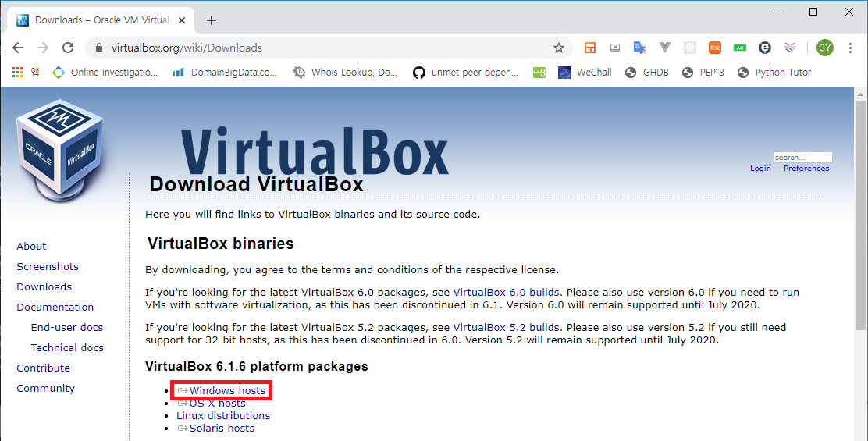Screen dimensions: 868x441
Task: Download the OS X hosts package
Action: tap(212, 404)
